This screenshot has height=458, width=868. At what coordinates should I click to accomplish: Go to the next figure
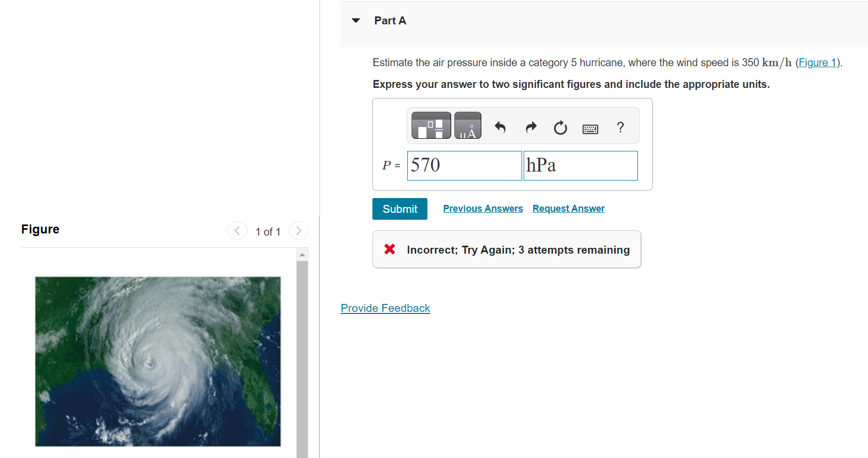tap(299, 230)
